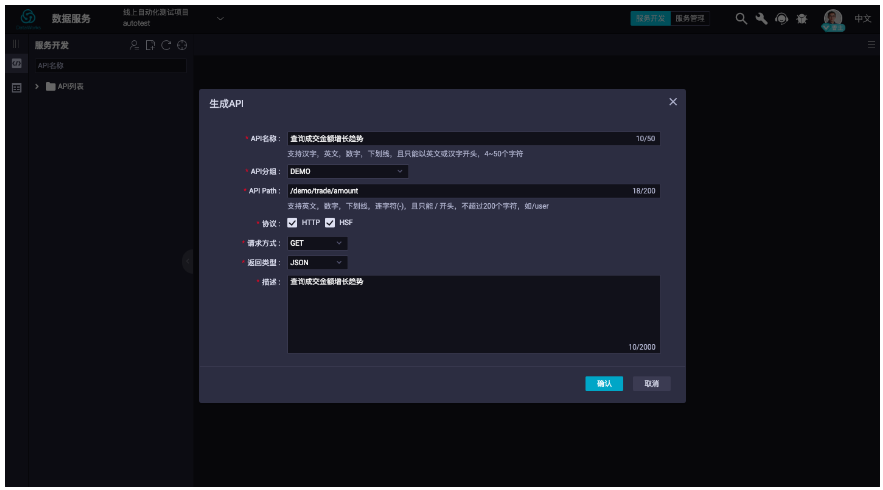
Task: Expand the API列表 tree node arrow
Action: coord(37,86)
